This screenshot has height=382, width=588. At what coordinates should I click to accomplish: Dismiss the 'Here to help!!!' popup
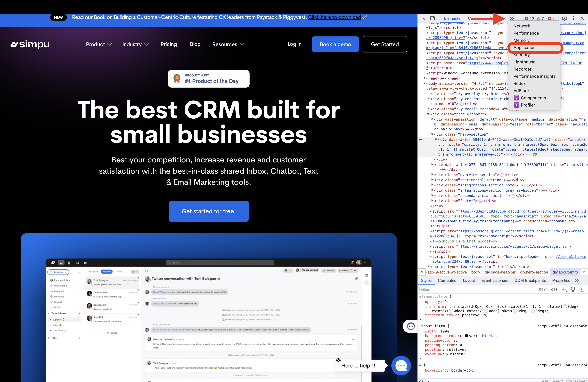[338, 360]
